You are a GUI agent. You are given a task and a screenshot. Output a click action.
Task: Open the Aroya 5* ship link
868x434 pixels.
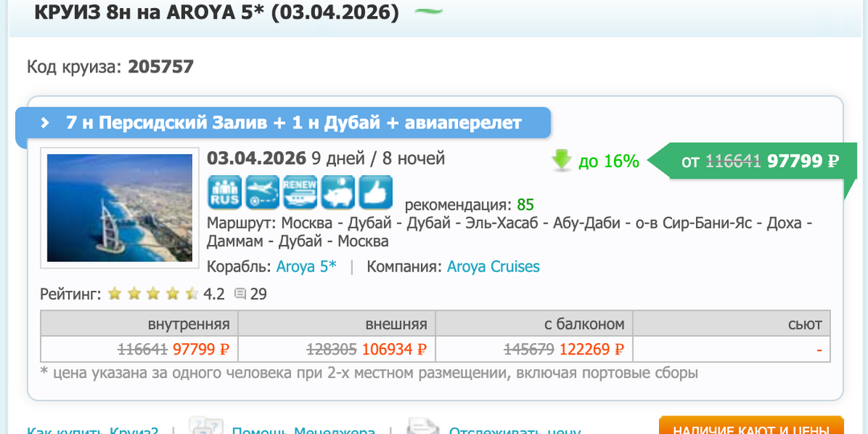[x=306, y=267]
